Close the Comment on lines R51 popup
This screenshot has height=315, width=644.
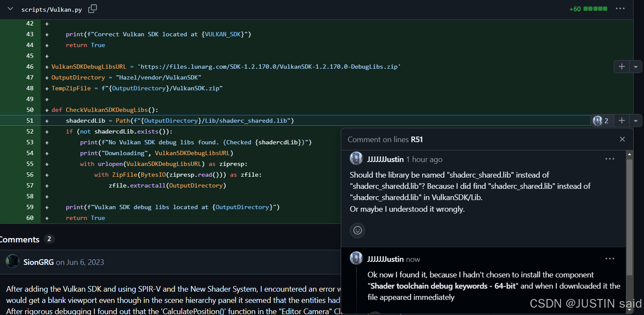[x=622, y=139]
